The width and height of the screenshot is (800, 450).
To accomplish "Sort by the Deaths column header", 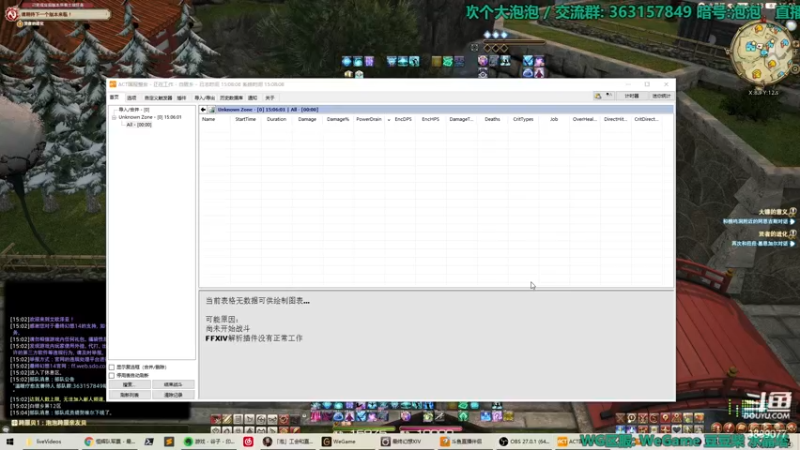I will 492,119.
